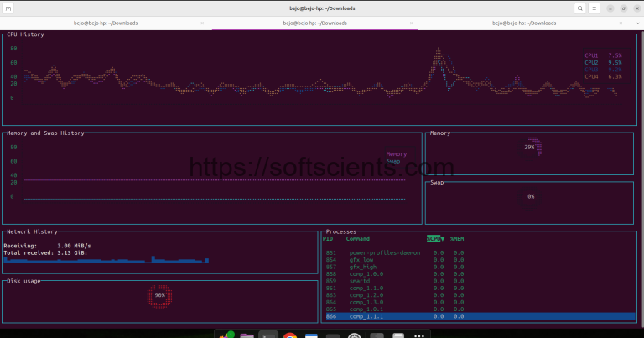This screenshot has height=338, width=644.
Task: Open a new terminal tab with the top-left button
Action: click(x=8, y=8)
